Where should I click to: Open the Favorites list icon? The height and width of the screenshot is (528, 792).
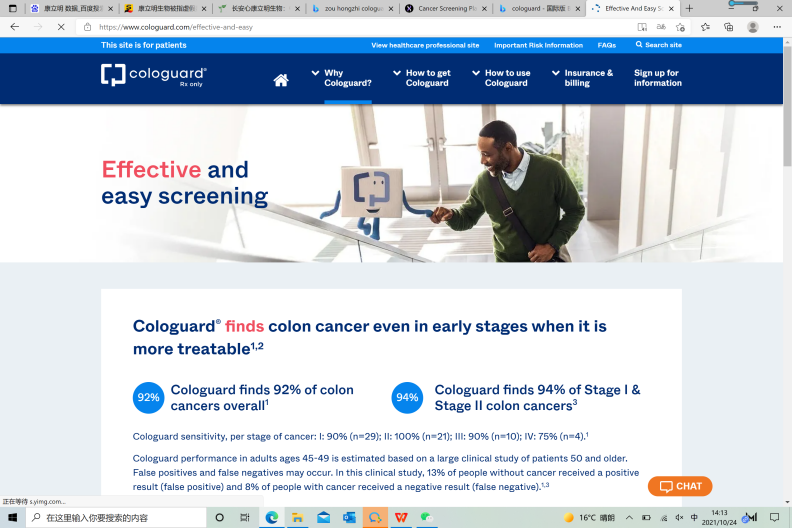(705, 27)
